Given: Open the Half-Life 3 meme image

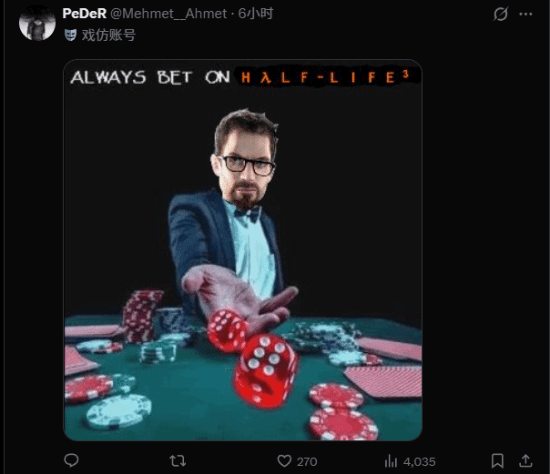Looking at the screenshot, I should (x=243, y=250).
